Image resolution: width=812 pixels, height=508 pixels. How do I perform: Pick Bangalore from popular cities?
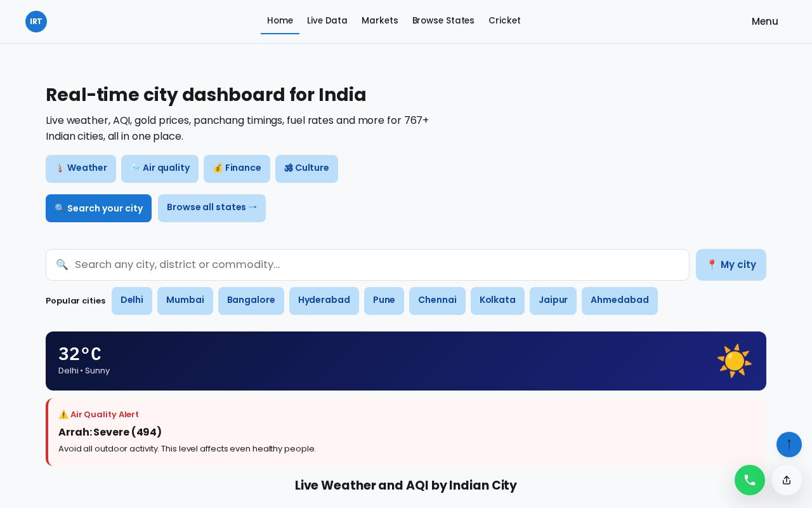[x=251, y=301]
